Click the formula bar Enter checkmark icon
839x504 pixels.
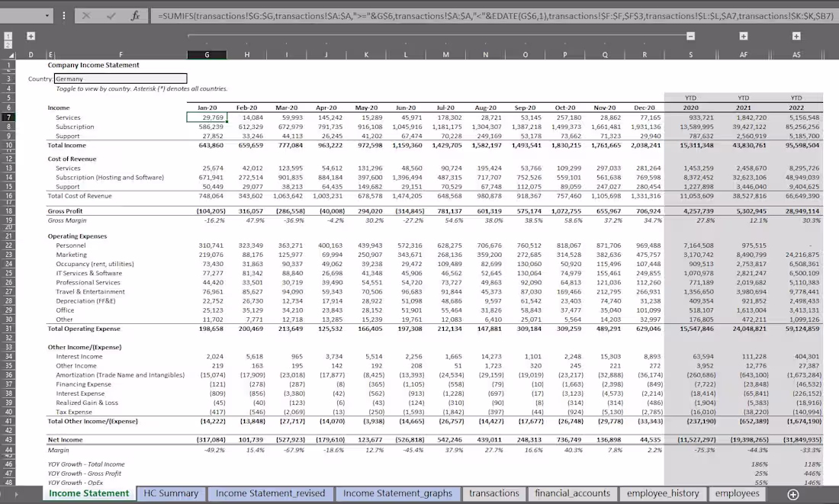(111, 16)
